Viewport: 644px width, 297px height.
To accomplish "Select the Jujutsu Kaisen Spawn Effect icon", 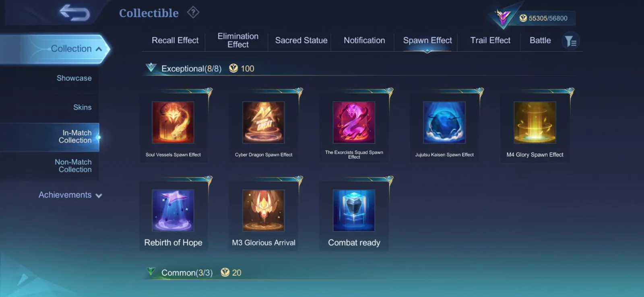I will coord(444,122).
